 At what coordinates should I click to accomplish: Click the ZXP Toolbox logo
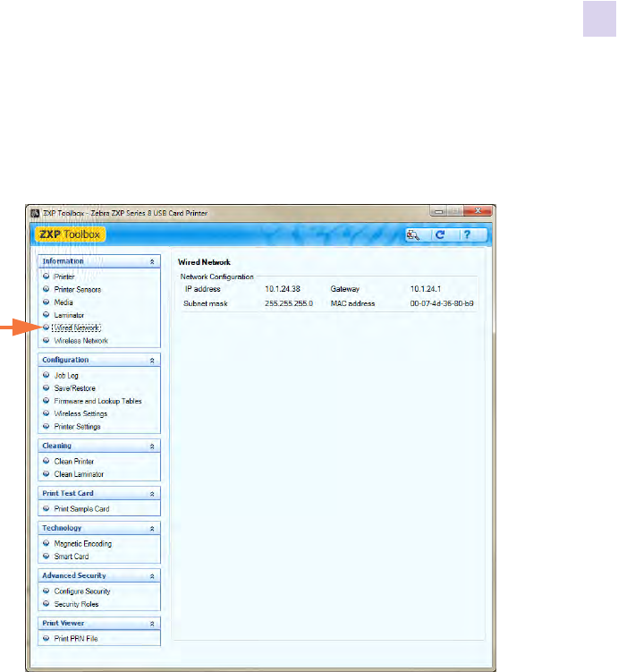70,234
